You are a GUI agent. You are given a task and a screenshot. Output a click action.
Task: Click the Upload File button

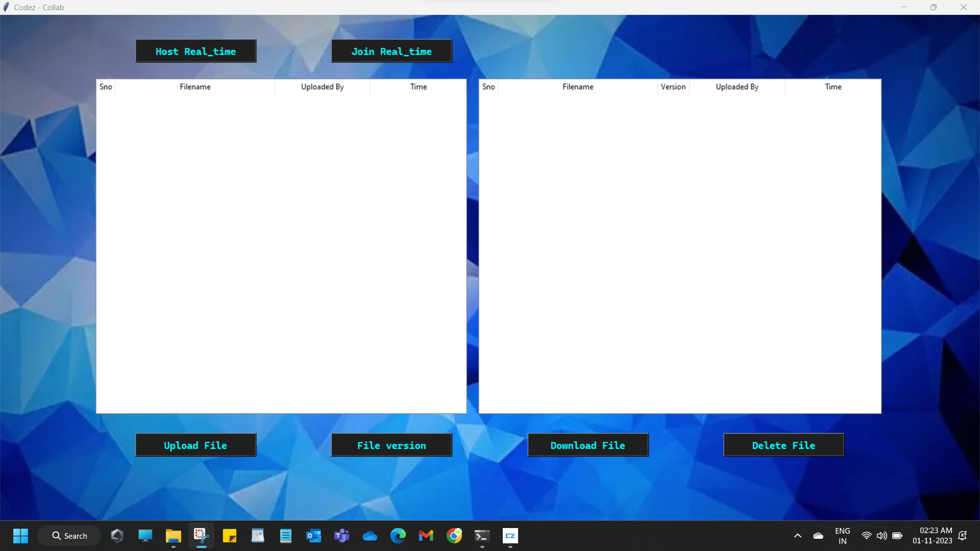point(195,445)
